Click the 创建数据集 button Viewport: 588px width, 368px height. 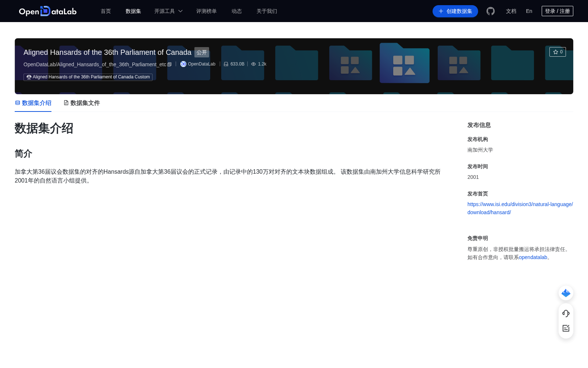455,11
